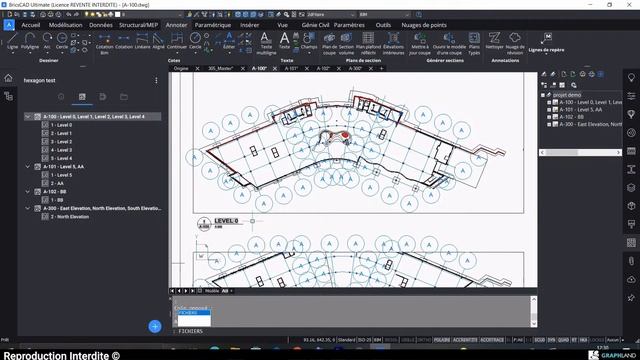Click Élévations intérieures tool
This screenshot has width=640, height=360.
click(x=393, y=43)
